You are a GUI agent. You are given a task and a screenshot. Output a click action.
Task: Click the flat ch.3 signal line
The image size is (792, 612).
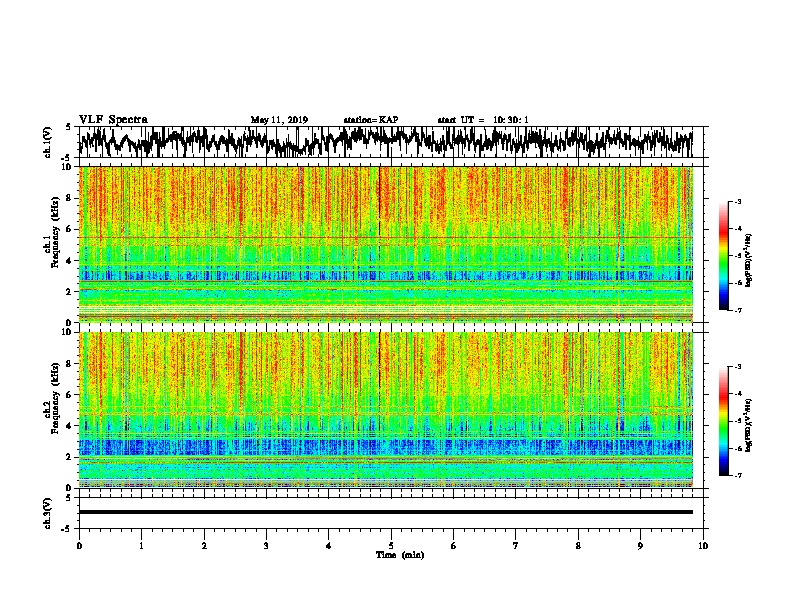[386, 512]
